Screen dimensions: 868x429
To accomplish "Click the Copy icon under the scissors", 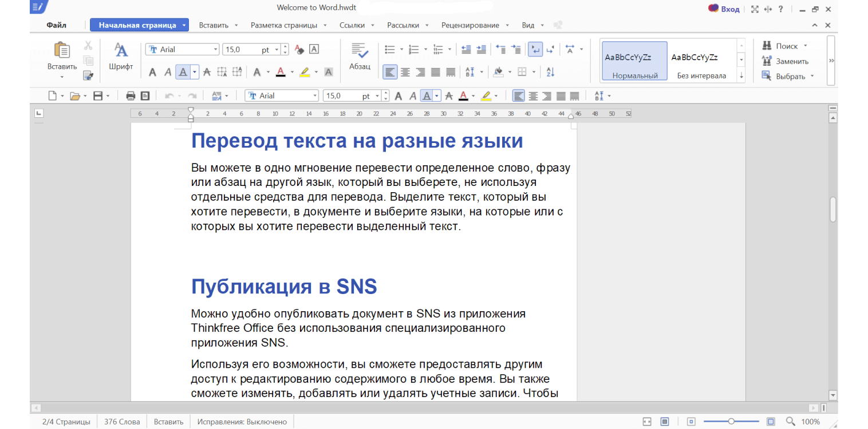I will pos(88,60).
